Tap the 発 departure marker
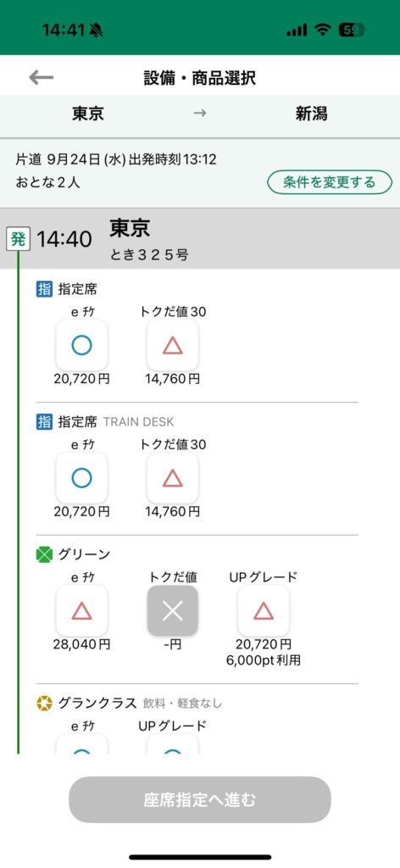This screenshot has height=868, width=400. pos(19,239)
